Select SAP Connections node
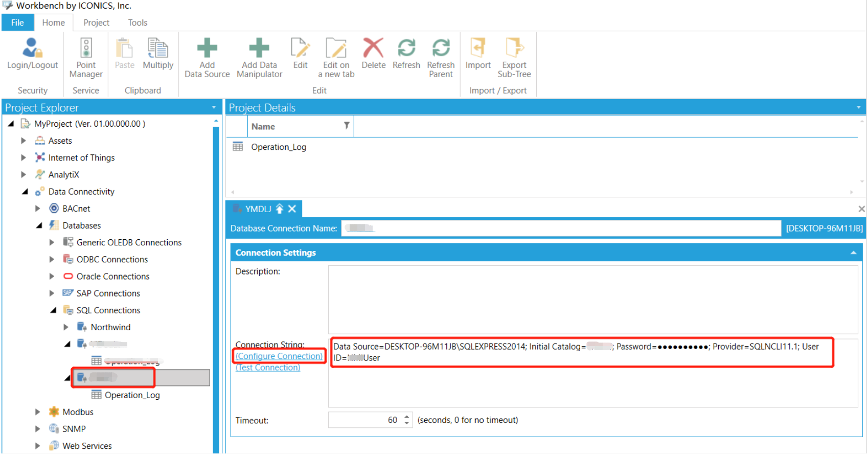This screenshot has height=456, width=868. (108, 293)
